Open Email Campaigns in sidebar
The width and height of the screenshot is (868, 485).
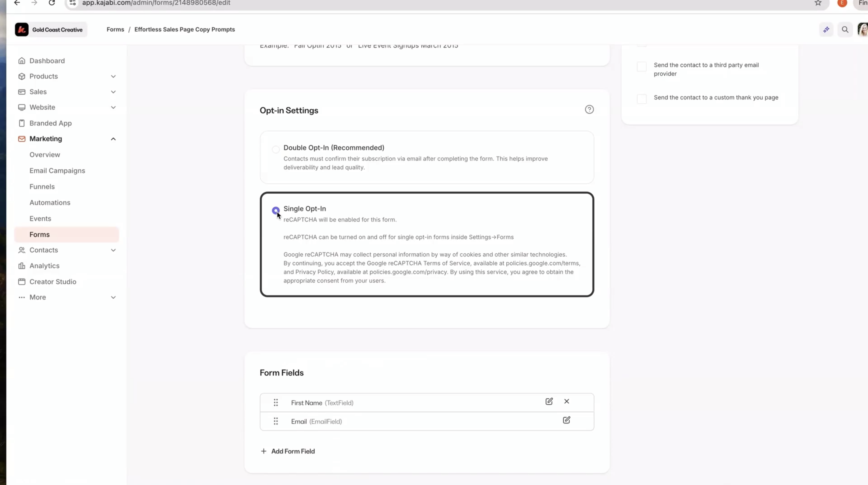pyautogui.click(x=57, y=171)
